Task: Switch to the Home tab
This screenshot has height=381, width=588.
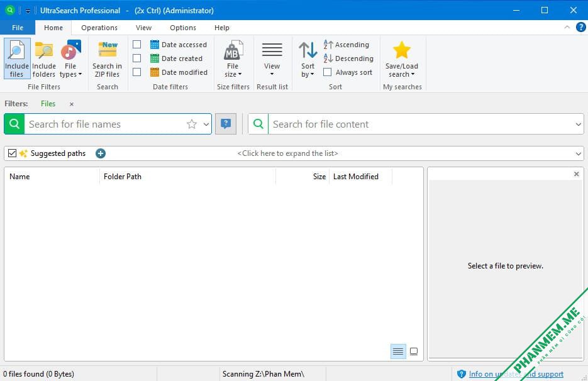Action: 53,28
